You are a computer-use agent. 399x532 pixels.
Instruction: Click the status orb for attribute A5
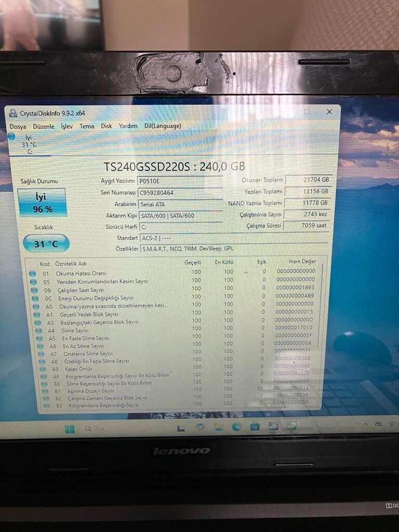pos(39,338)
